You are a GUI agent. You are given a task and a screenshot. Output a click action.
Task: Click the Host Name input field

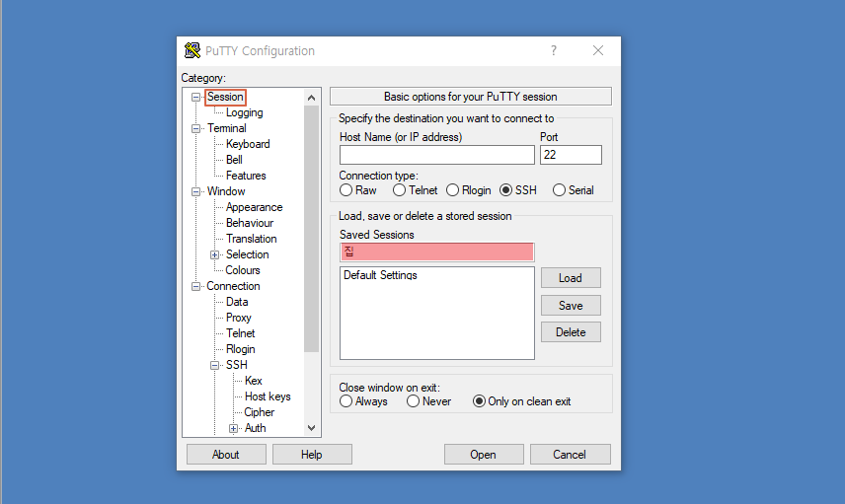tap(437, 155)
